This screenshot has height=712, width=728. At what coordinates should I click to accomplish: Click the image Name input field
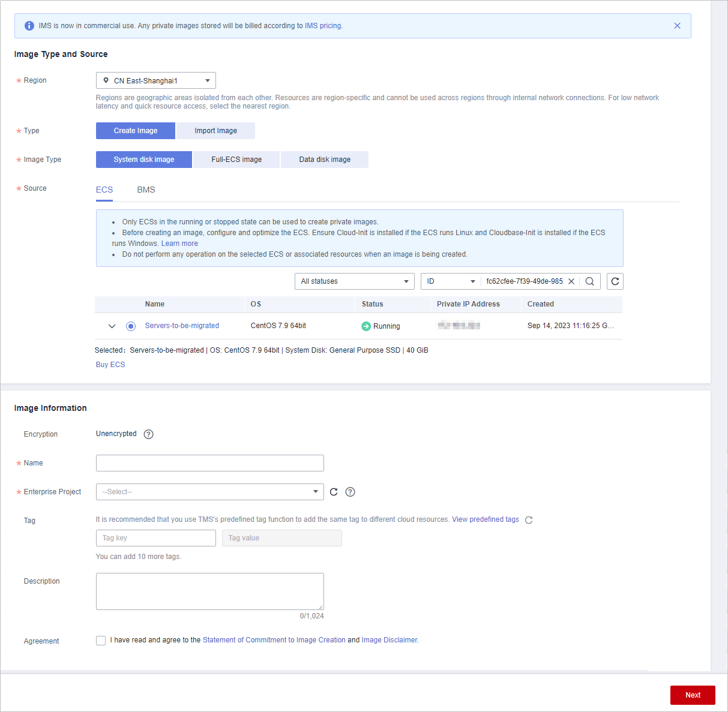click(x=210, y=463)
